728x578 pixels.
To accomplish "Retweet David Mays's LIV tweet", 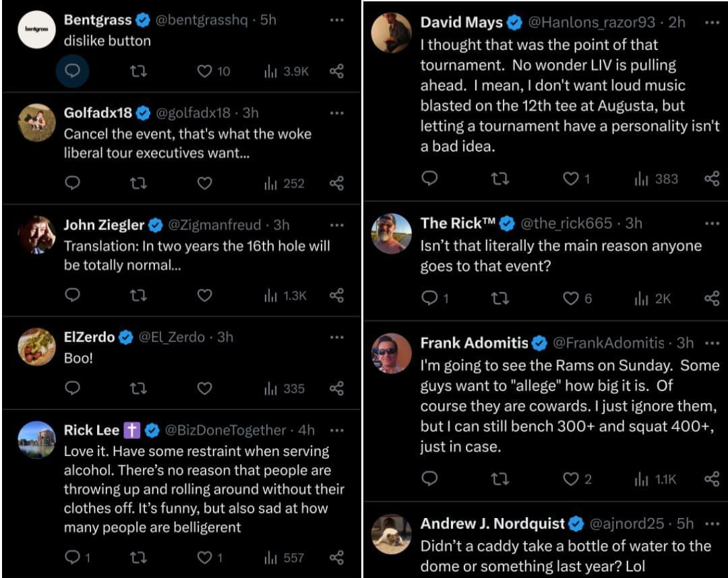I will 499,179.
